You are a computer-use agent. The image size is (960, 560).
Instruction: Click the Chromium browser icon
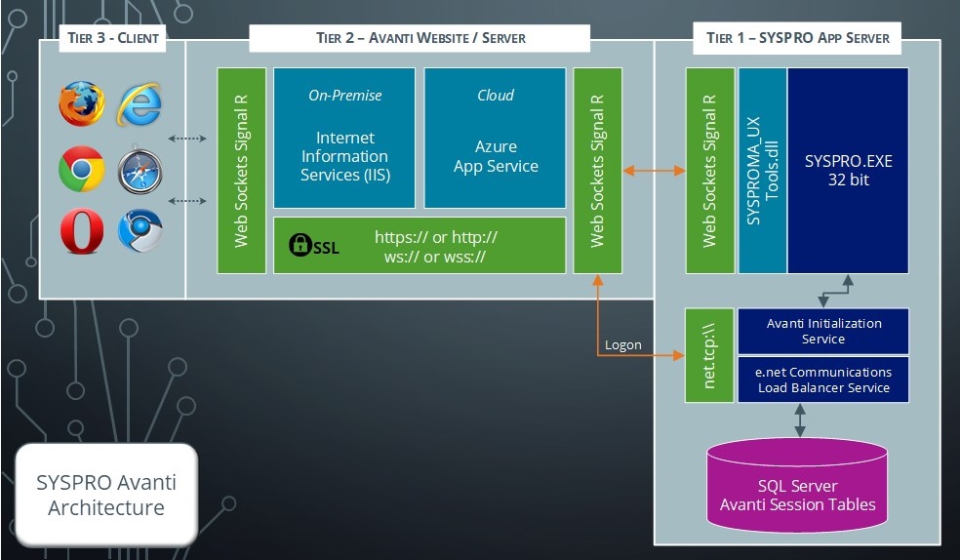[x=140, y=232]
